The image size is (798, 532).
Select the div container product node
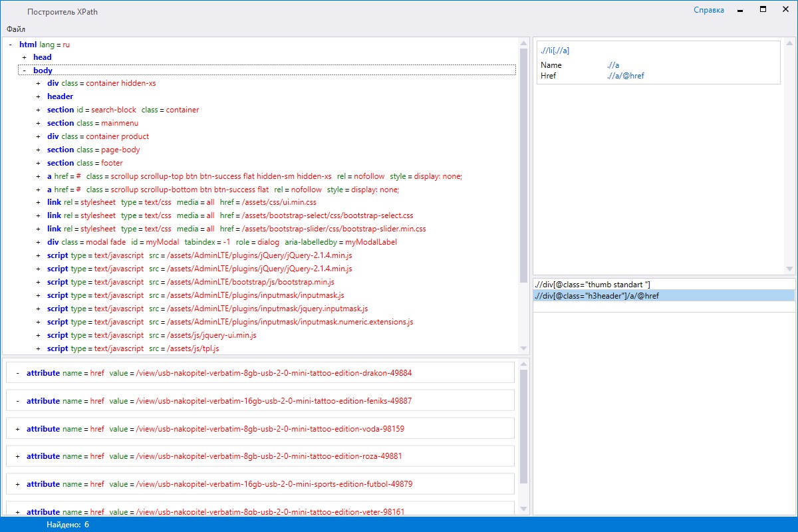point(98,136)
